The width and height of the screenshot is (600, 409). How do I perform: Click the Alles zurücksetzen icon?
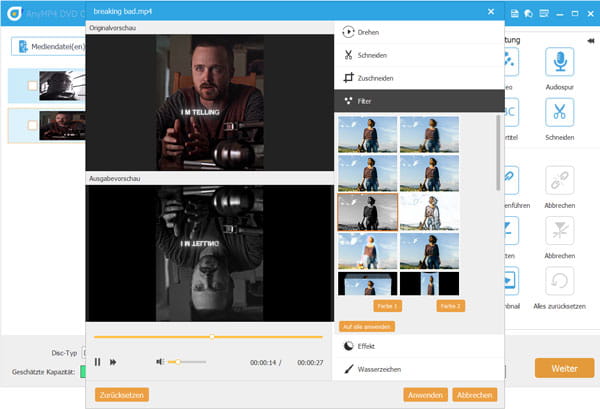(x=559, y=281)
